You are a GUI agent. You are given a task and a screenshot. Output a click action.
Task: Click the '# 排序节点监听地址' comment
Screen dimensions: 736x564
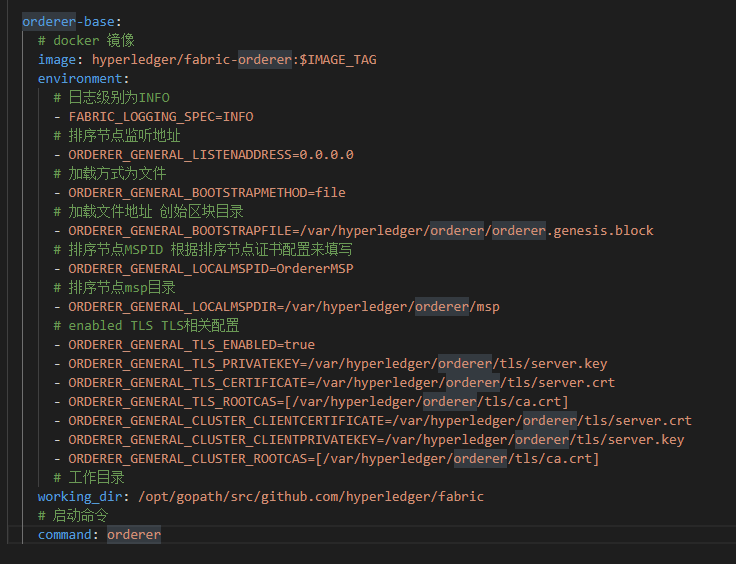117,136
